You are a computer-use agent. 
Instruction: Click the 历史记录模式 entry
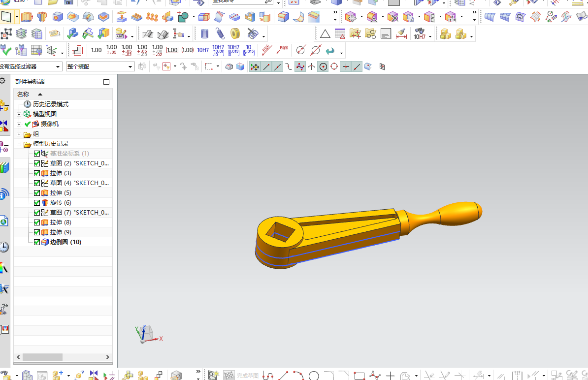pyautogui.click(x=50, y=104)
